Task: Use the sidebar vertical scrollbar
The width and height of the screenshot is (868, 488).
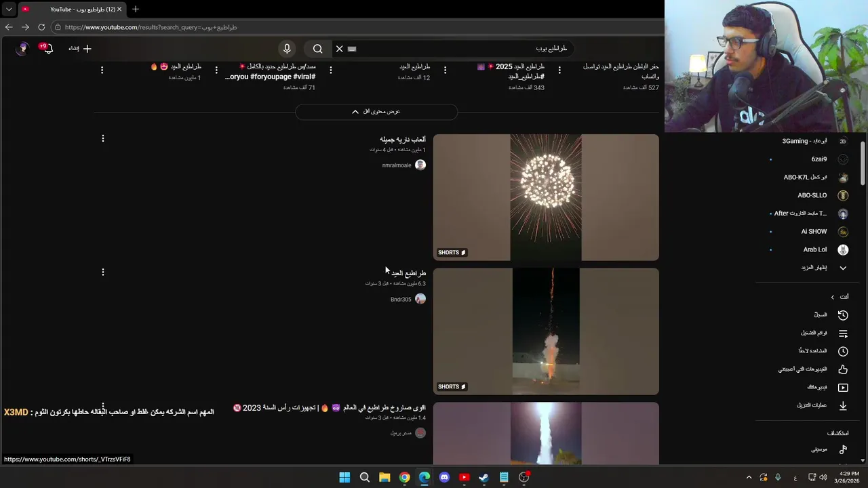Action: 863,163
